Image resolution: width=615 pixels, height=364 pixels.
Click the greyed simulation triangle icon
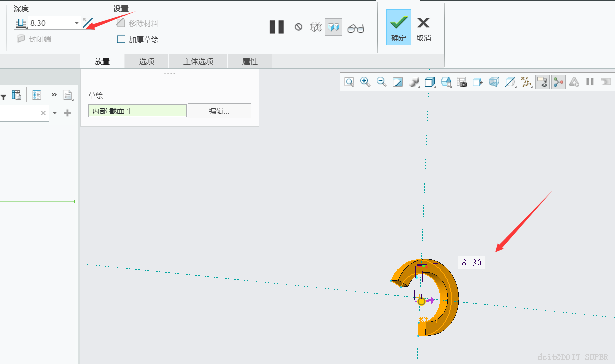pos(574,82)
